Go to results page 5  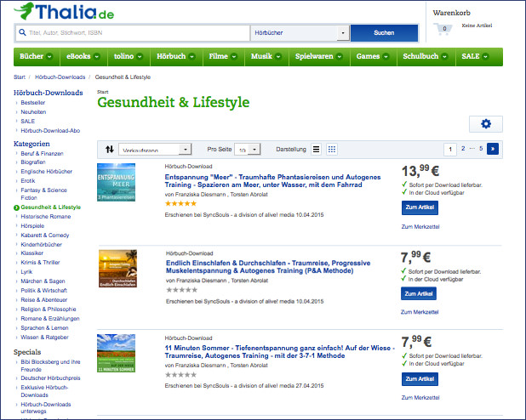coord(481,149)
